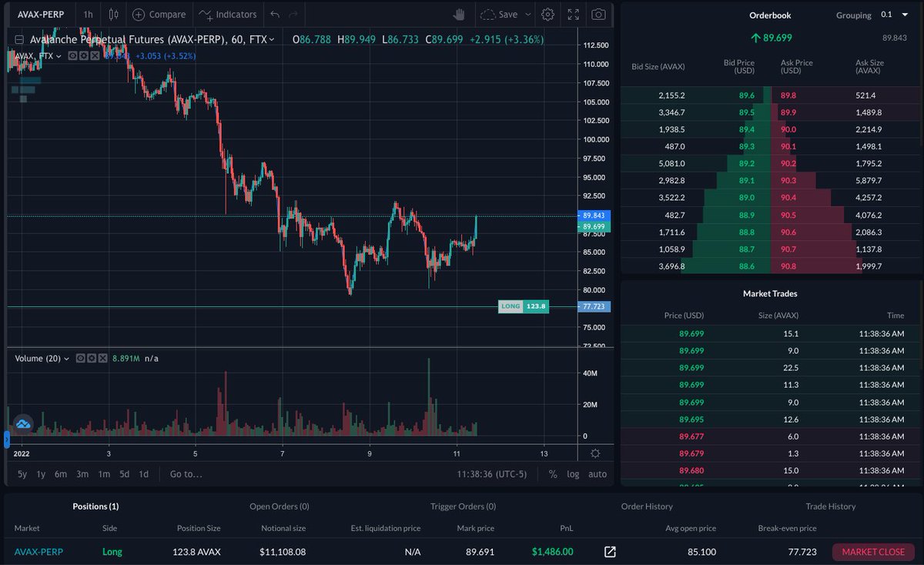Set chart range to 5d
924x565 pixels.
(124, 474)
